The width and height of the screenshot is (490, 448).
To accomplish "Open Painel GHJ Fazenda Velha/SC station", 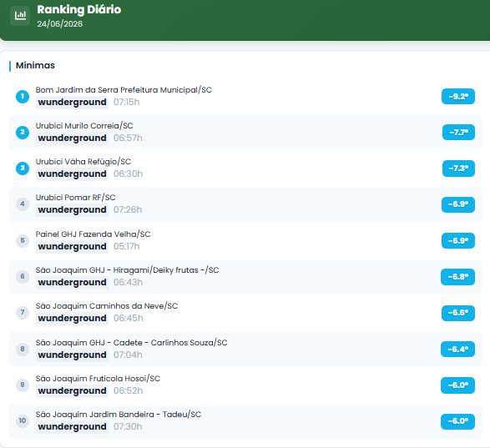I will coord(93,234).
